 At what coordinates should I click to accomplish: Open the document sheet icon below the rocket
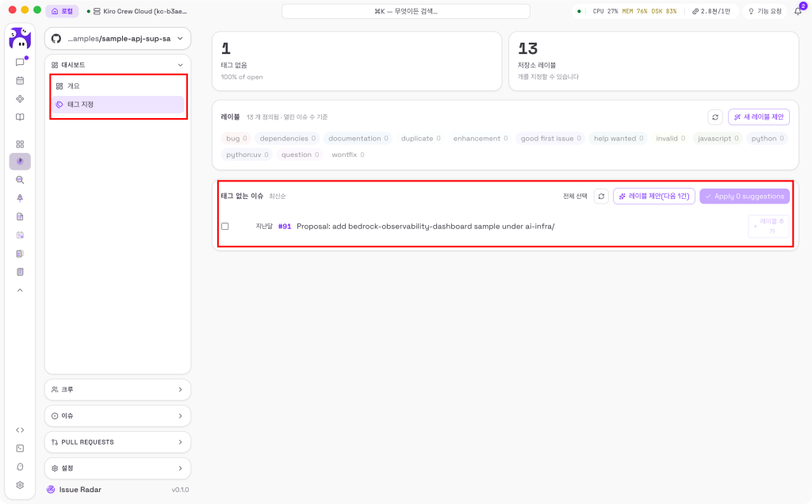click(x=20, y=217)
